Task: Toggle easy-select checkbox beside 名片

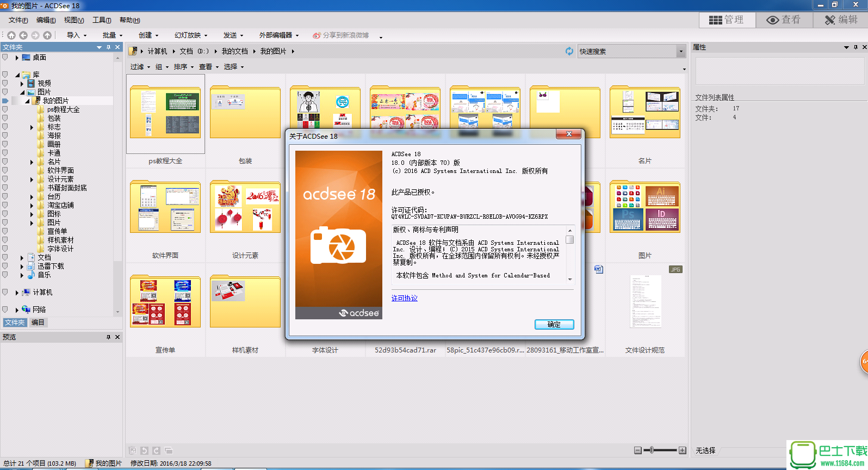Action: (x=5, y=162)
